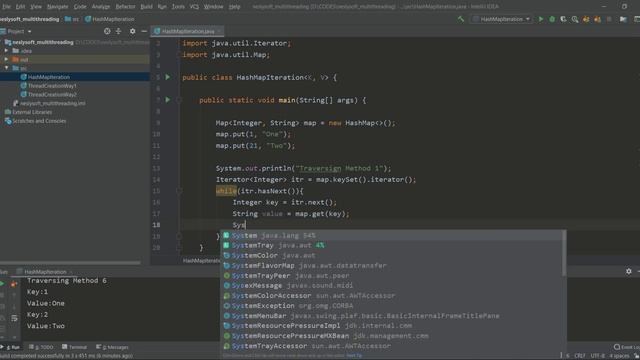
Task: Open the Terminal tool window tab
Action: 75,347
